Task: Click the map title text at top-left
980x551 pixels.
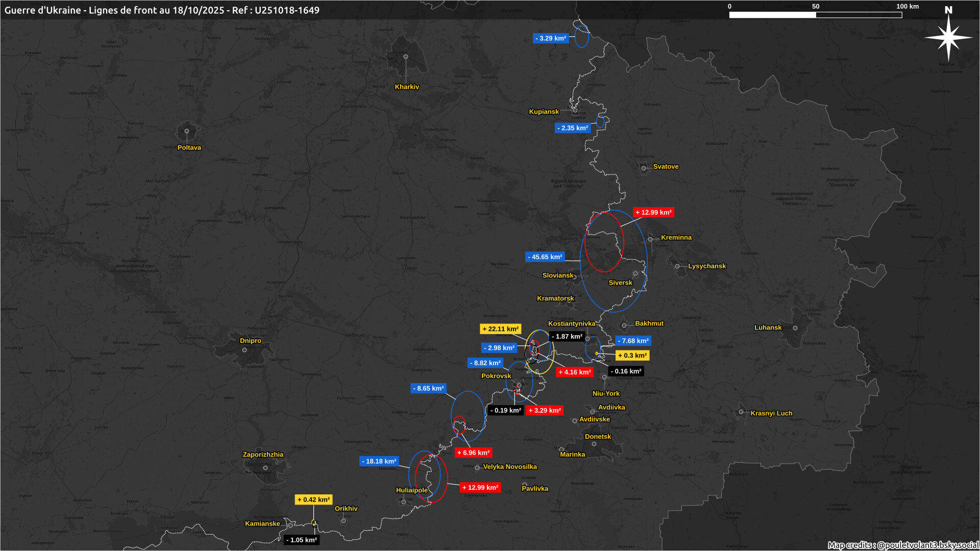Action: tap(162, 10)
